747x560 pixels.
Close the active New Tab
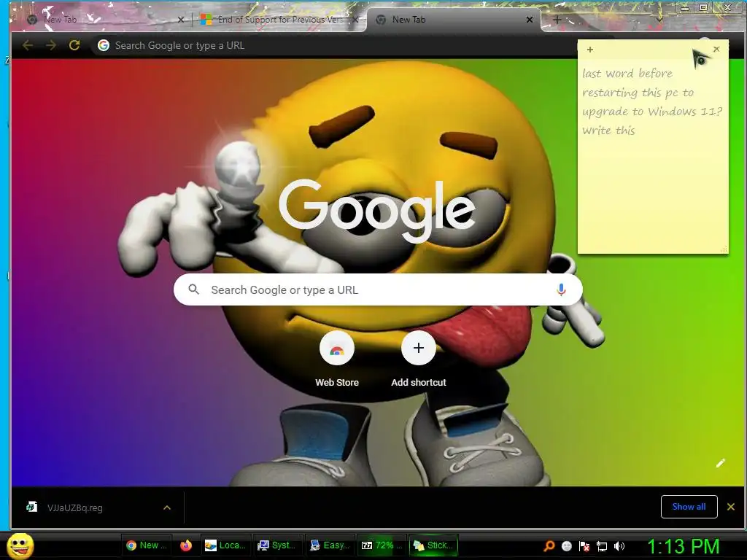(530, 20)
